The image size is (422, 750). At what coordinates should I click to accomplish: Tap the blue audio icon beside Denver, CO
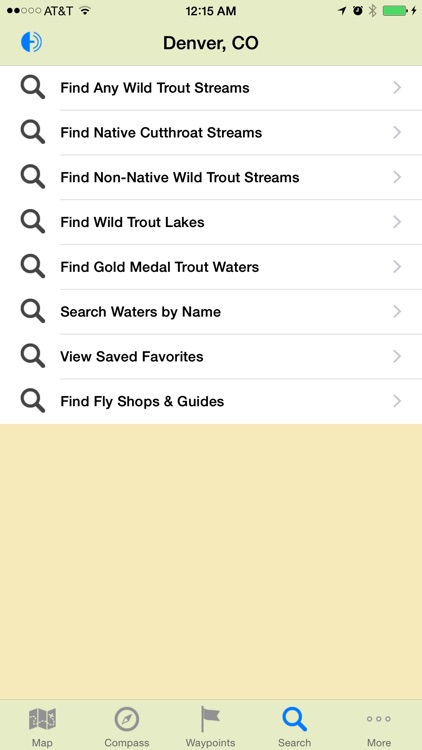[x=31, y=42]
